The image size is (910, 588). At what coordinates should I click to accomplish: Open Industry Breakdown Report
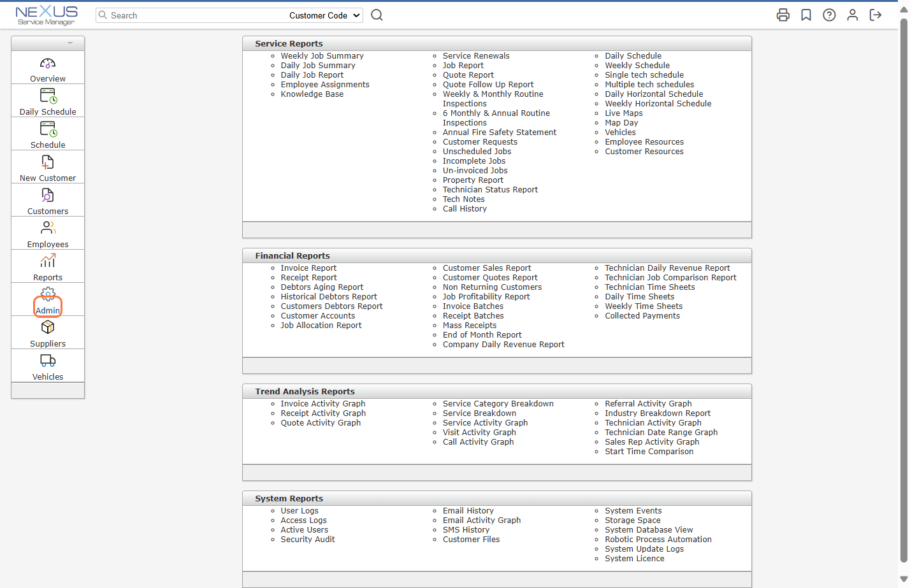[x=658, y=413]
